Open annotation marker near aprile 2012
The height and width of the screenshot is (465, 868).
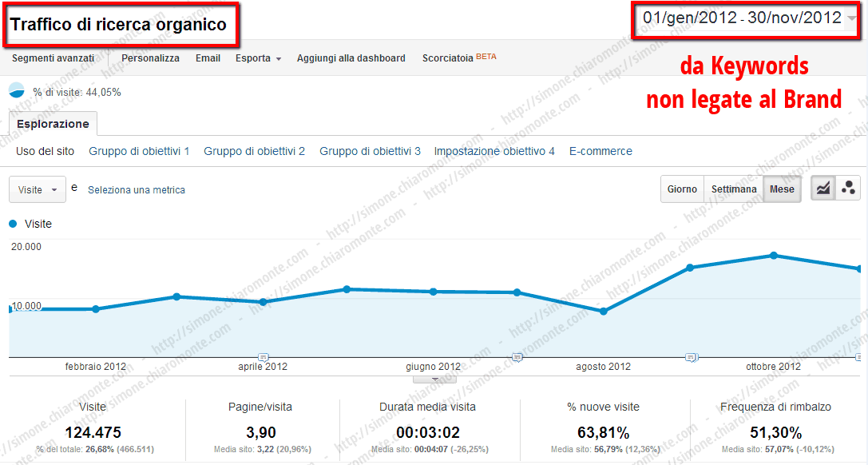point(264,358)
